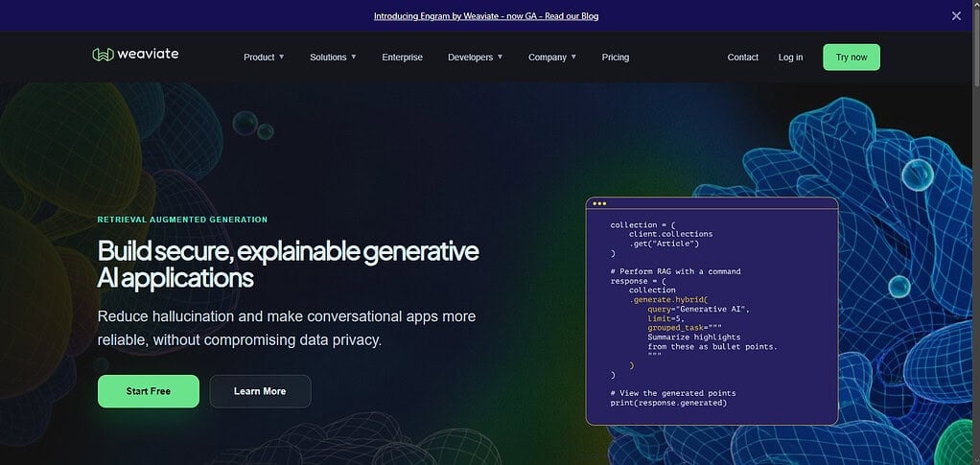Image resolution: width=980 pixels, height=465 pixels.
Task: Open the Enterprise page
Action: pyautogui.click(x=402, y=57)
